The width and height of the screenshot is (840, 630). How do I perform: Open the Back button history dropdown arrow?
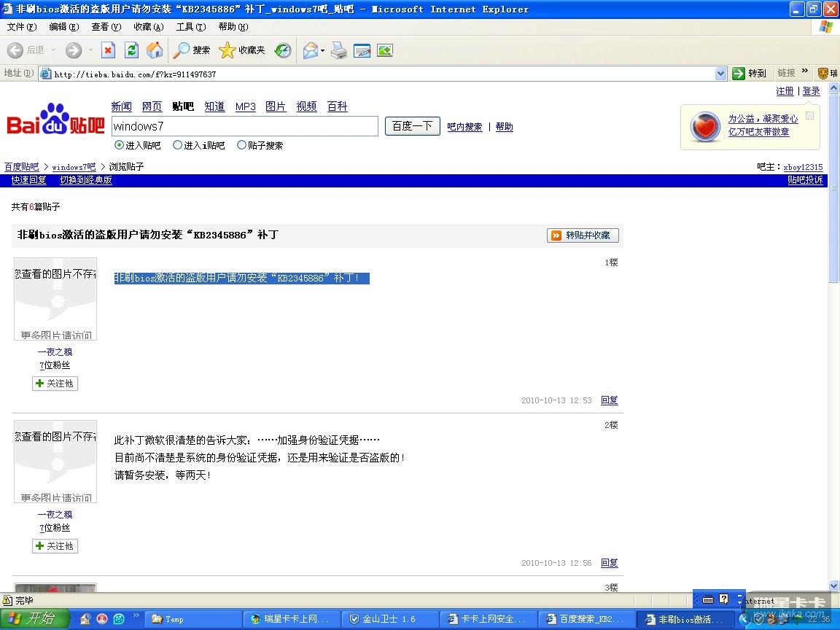coord(53,50)
